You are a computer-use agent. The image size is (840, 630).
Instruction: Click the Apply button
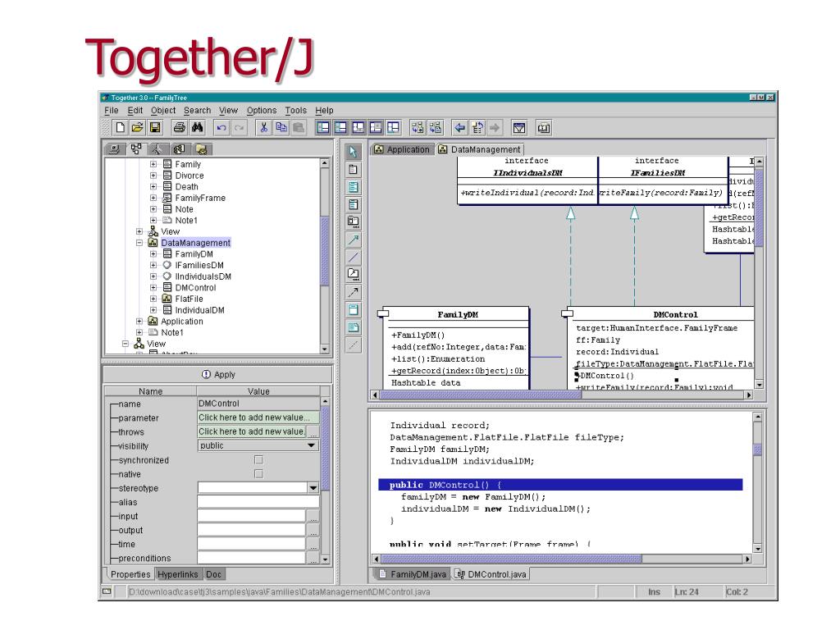tap(218, 374)
